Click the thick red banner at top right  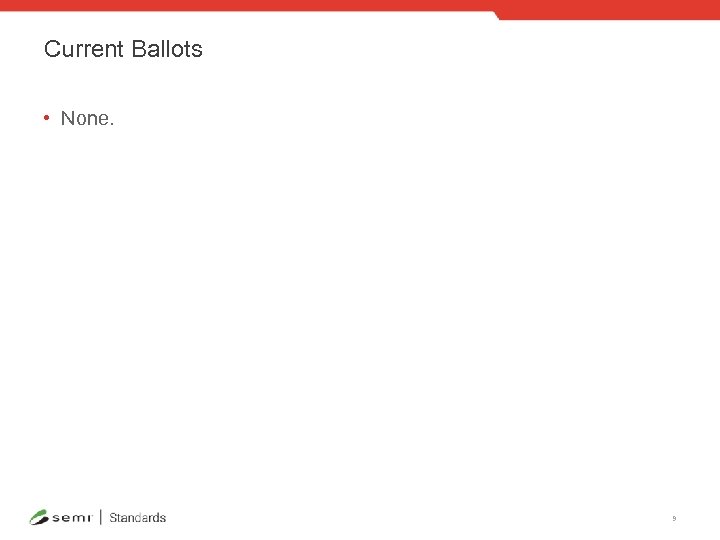coord(610,9)
